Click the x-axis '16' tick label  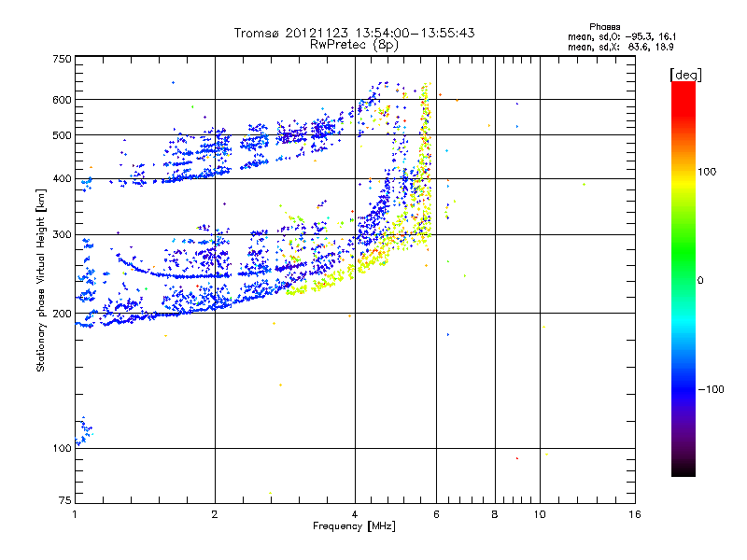(x=635, y=514)
